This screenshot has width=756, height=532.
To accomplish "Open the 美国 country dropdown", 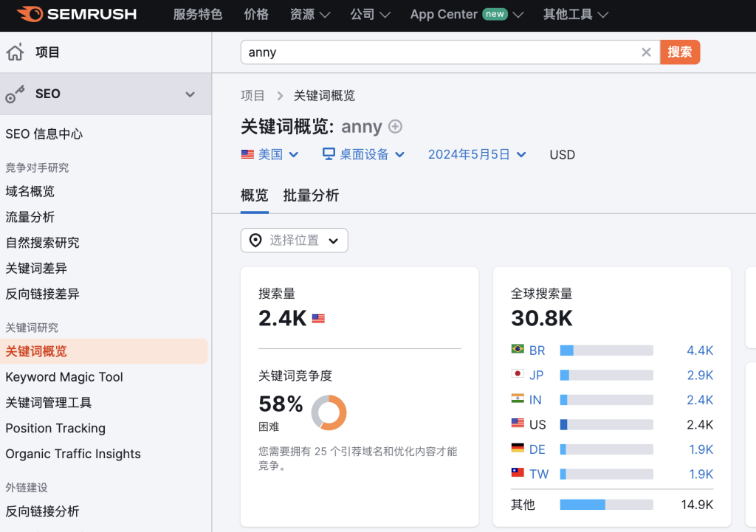I will click(271, 154).
